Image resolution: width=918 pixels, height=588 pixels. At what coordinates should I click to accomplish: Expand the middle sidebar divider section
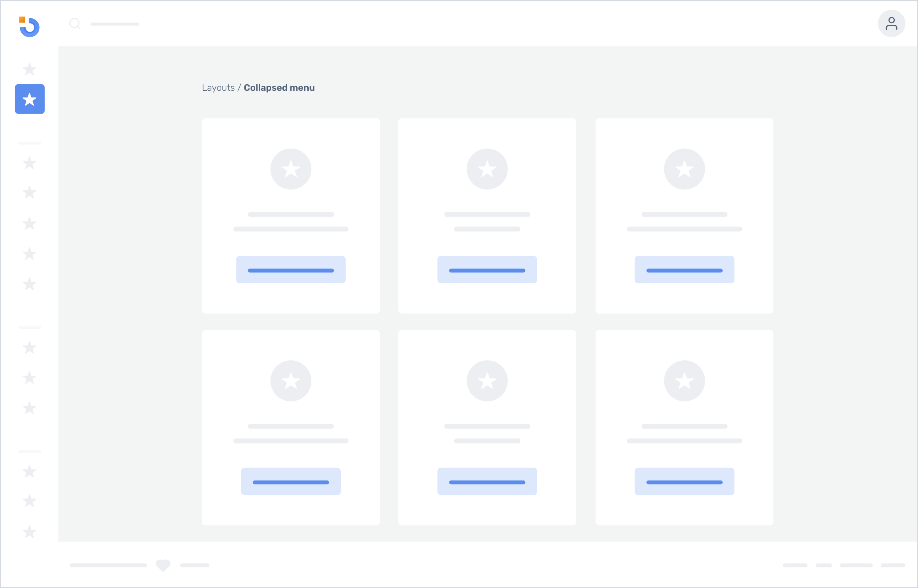(x=29, y=327)
